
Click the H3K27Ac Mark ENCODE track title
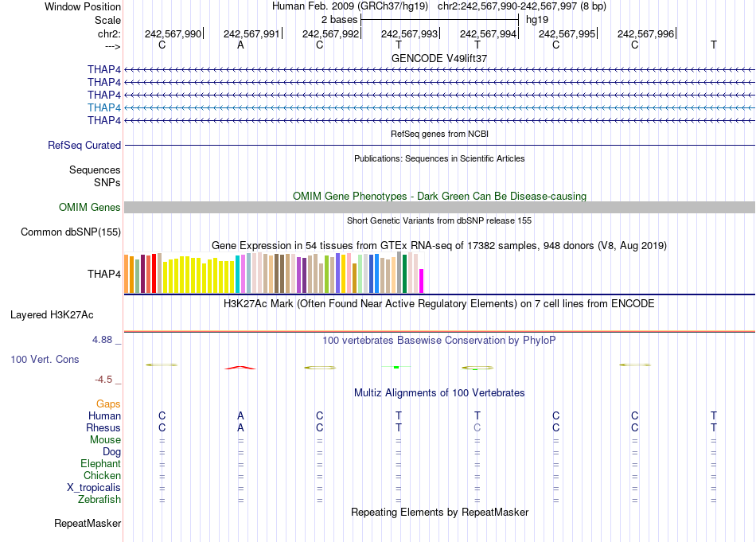click(x=439, y=304)
